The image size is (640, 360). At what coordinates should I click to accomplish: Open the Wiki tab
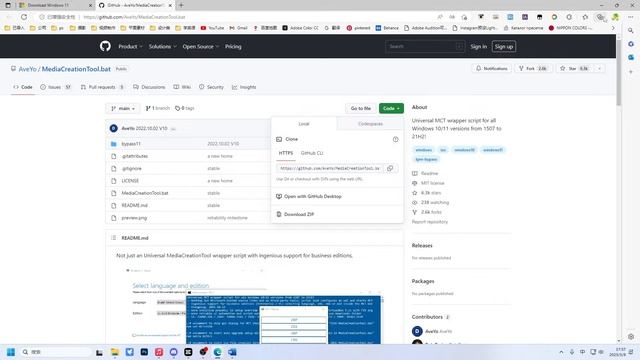(x=182, y=87)
